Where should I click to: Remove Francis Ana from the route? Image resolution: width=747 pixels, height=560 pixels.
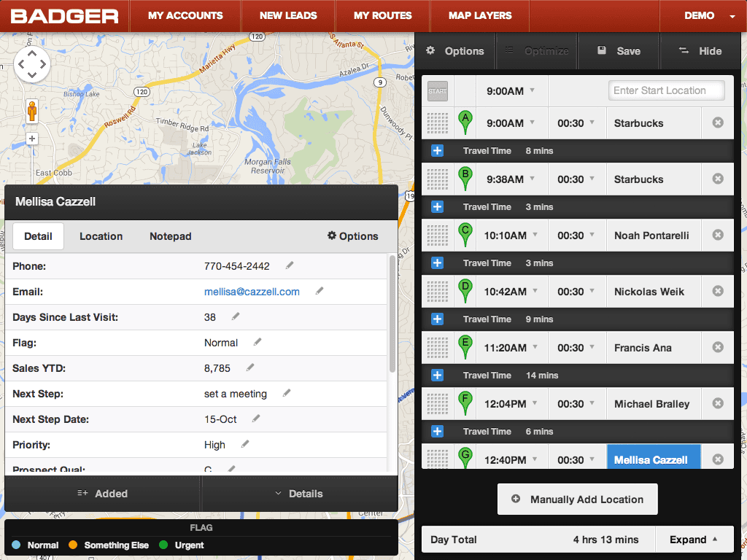pos(718,348)
